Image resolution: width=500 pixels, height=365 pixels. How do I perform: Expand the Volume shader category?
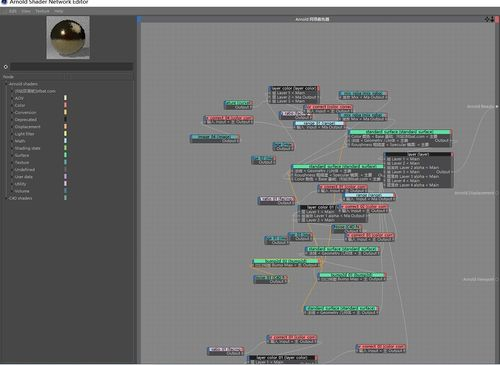[12, 191]
